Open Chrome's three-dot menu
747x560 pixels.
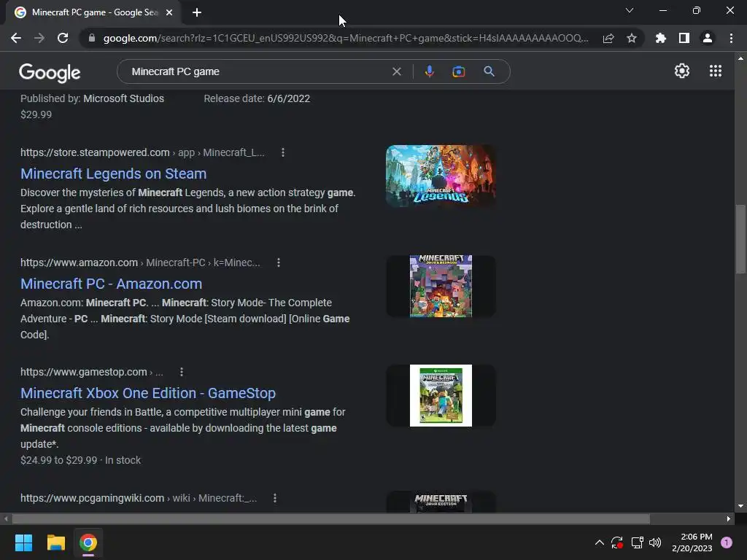coord(731,38)
